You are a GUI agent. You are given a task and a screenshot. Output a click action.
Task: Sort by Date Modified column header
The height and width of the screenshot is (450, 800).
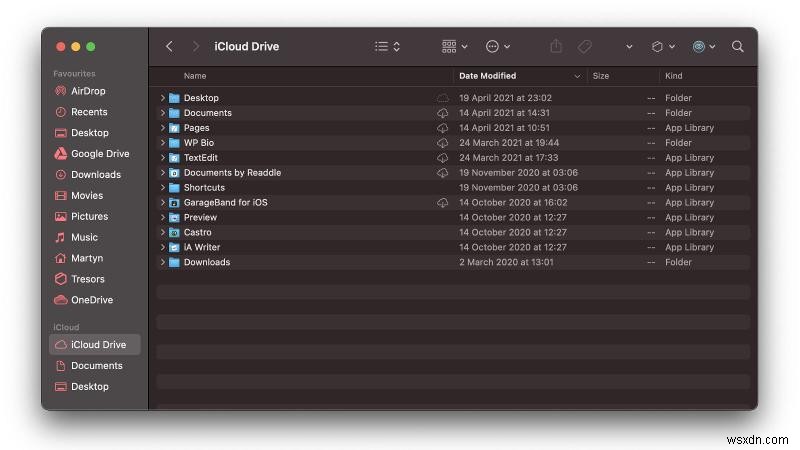pyautogui.click(x=487, y=76)
